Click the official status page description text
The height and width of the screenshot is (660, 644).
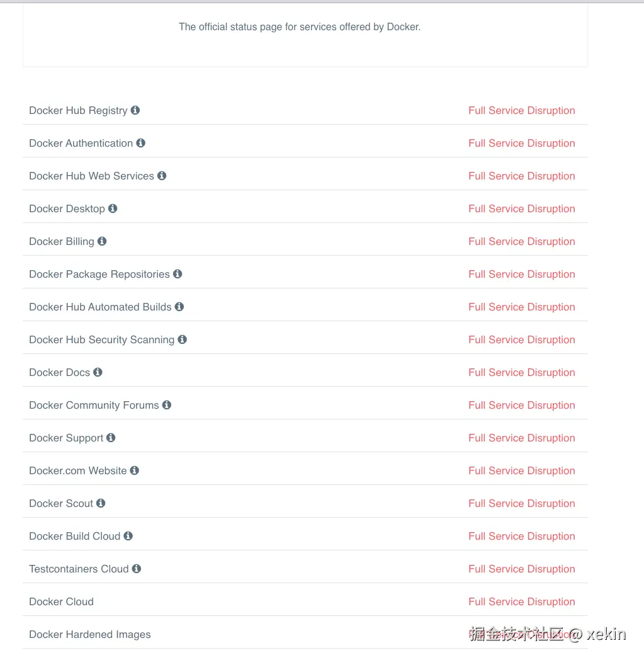300,27
